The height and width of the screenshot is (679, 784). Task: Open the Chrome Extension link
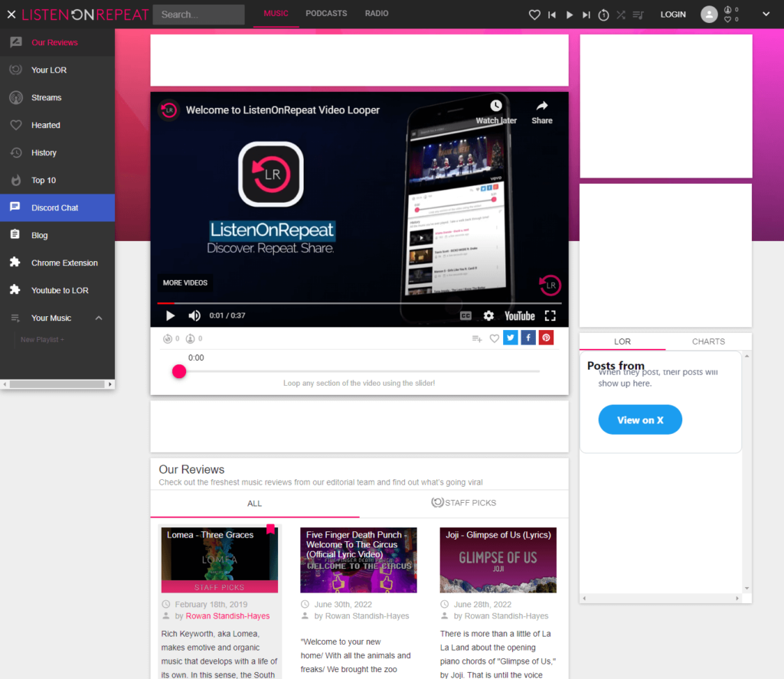click(x=57, y=263)
